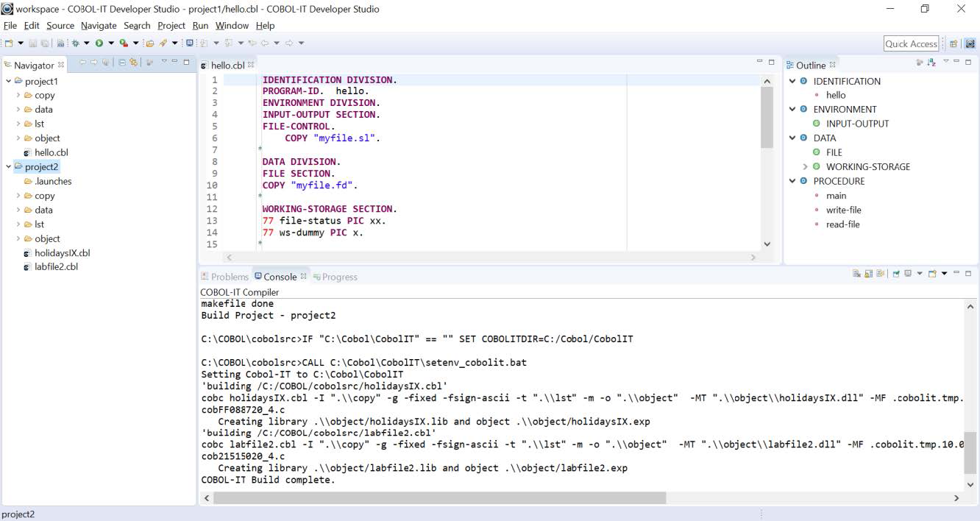This screenshot has width=980, height=521.
Task: Toggle Pin Console icon
Action: [896, 274]
